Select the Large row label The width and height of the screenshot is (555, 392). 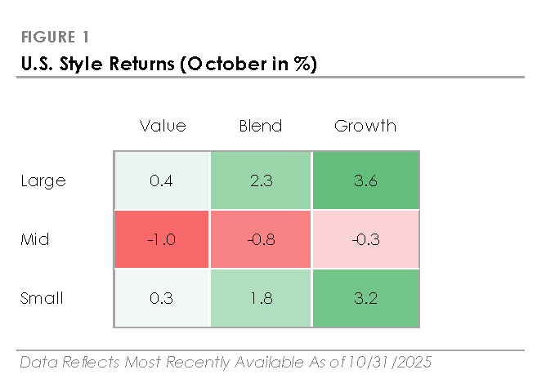(41, 180)
